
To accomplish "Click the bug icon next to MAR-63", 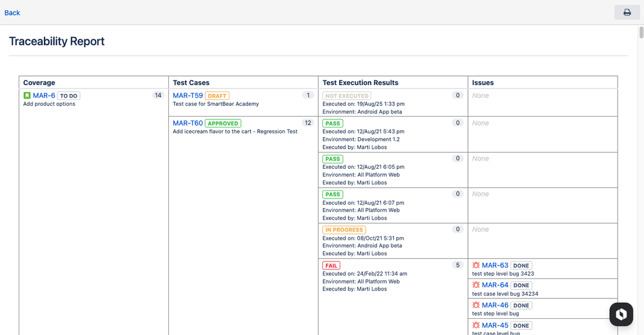I will pyautogui.click(x=476, y=265).
